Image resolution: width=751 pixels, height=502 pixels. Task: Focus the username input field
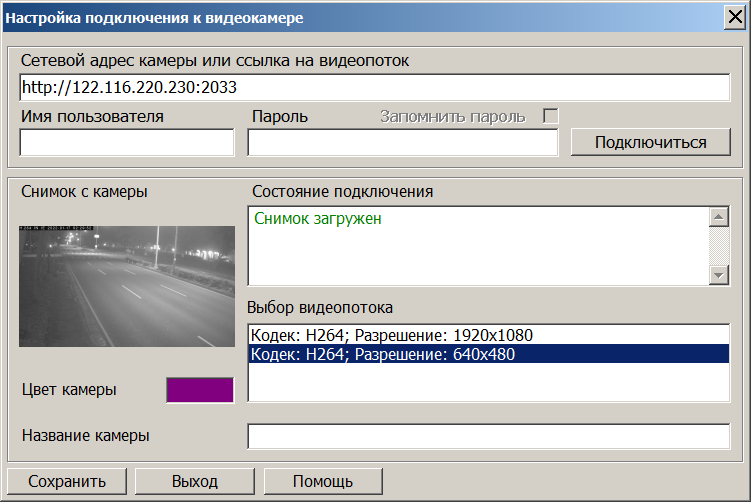127,142
